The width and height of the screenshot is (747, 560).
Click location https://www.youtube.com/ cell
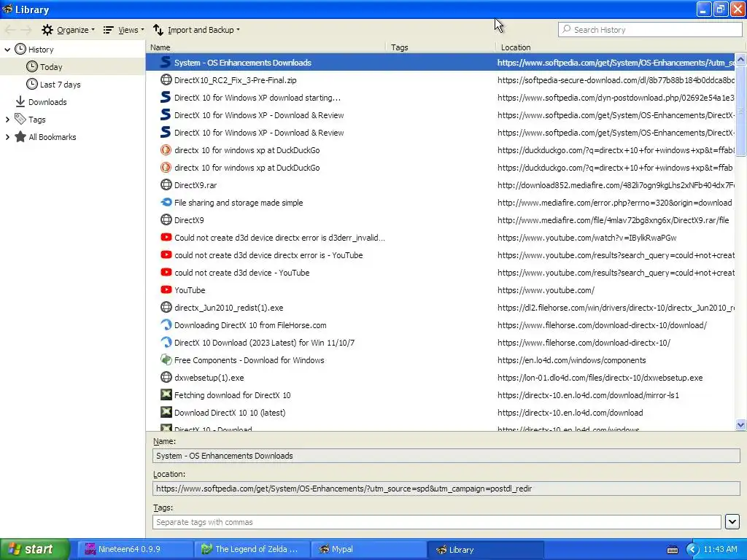click(x=546, y=290)
